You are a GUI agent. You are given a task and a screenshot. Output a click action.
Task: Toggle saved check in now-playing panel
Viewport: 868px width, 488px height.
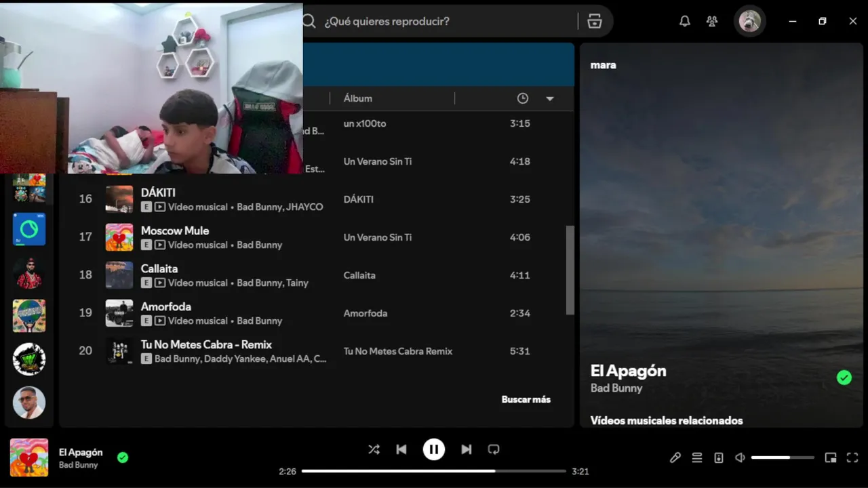(844, 378)
